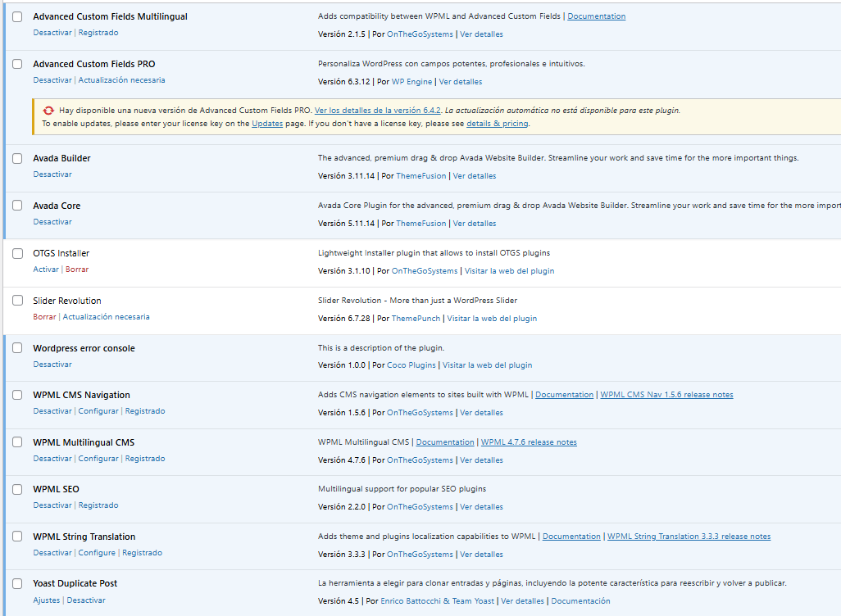Deactivate the WPML SEO plugin
This screenshot has width=841, height=616.
coord(52,505)
